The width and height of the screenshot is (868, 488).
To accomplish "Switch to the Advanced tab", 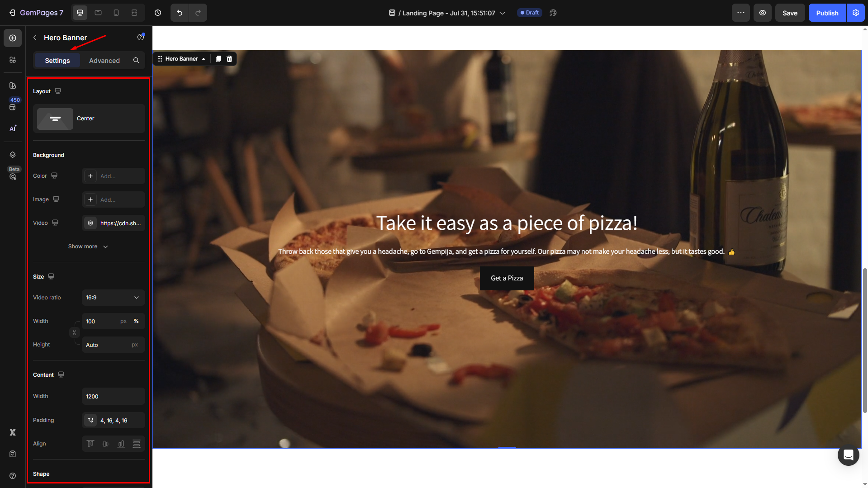I will click(104, 61).
